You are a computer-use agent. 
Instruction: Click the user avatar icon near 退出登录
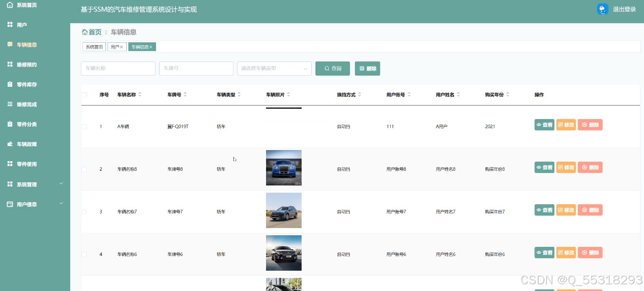coord(603,9)
